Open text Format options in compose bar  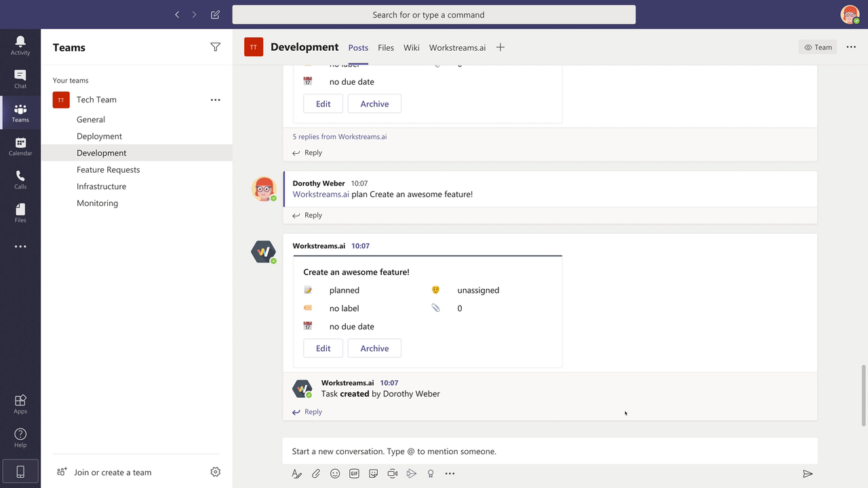pyautogui.click(x=296, y=474)
